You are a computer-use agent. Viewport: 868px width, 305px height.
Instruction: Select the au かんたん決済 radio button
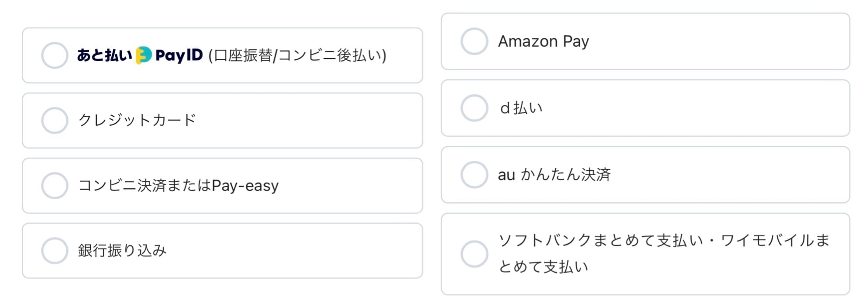coord(474,175)
